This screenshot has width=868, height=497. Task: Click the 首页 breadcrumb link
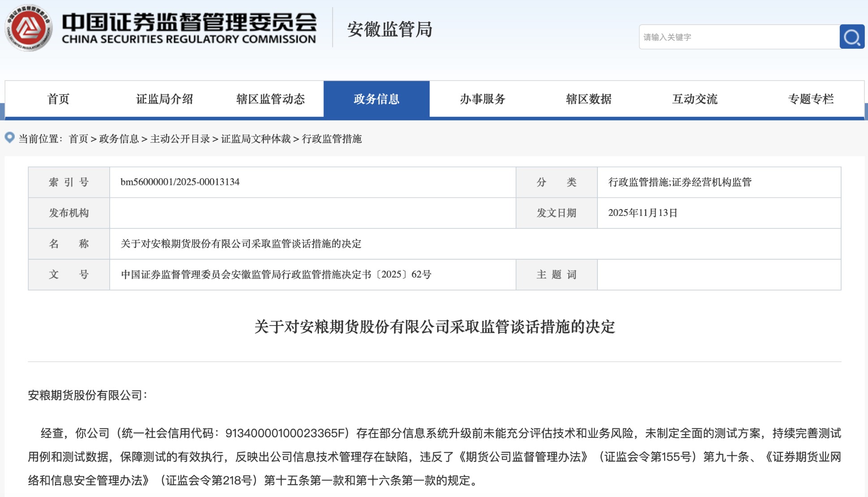78,139
